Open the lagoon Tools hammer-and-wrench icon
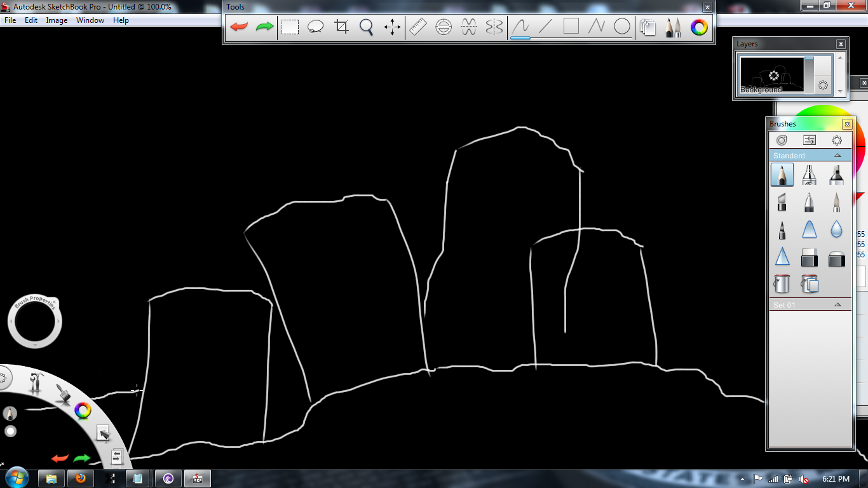 tap(37, 383)
